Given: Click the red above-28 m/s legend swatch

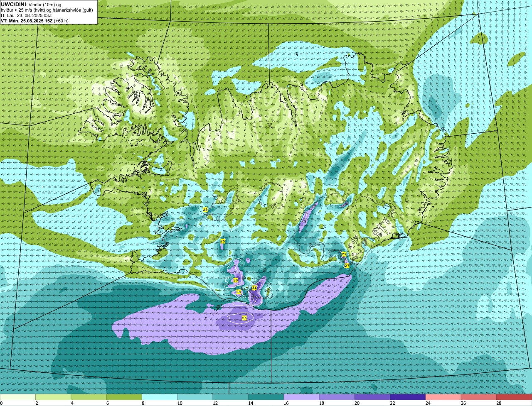Looking at the screenshot, I should coord(514,397).
